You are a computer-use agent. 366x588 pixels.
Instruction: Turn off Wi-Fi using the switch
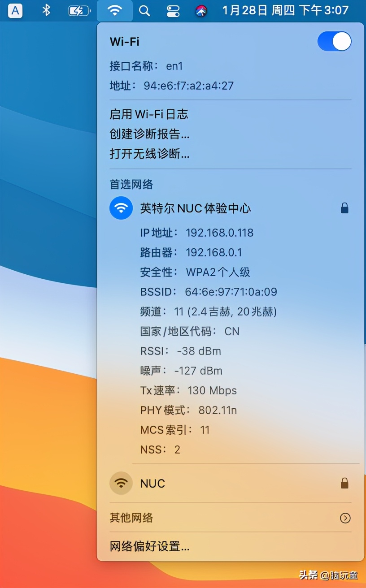(335, 41)
